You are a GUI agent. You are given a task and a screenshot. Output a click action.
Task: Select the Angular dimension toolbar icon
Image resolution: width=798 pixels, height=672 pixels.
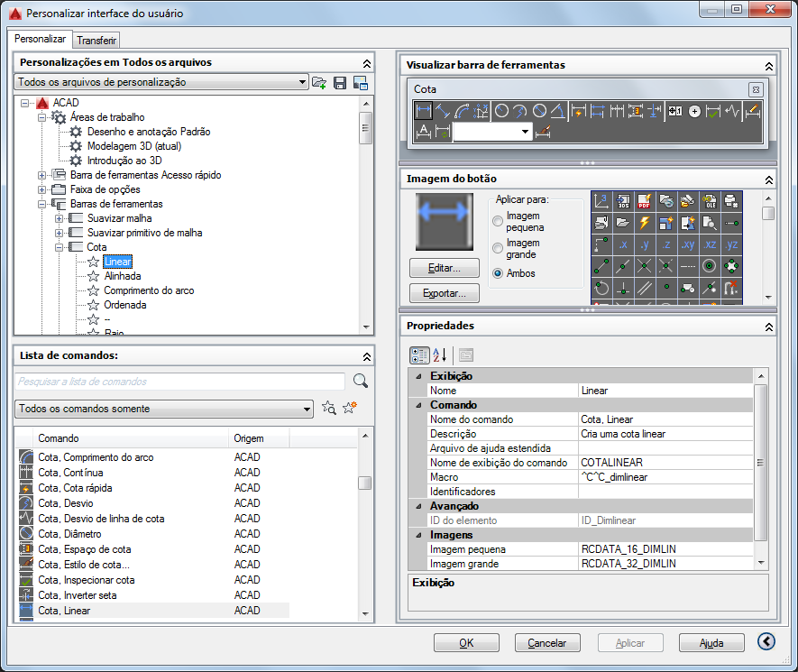coord(558,111)
